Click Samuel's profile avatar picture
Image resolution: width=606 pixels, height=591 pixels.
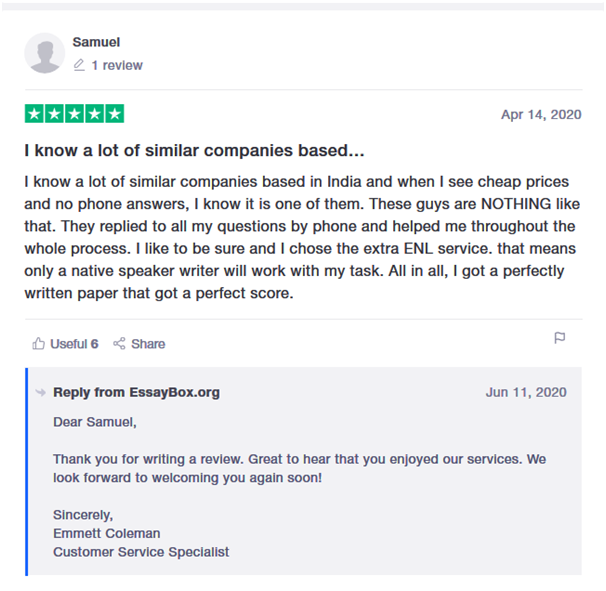click(44, 53)
